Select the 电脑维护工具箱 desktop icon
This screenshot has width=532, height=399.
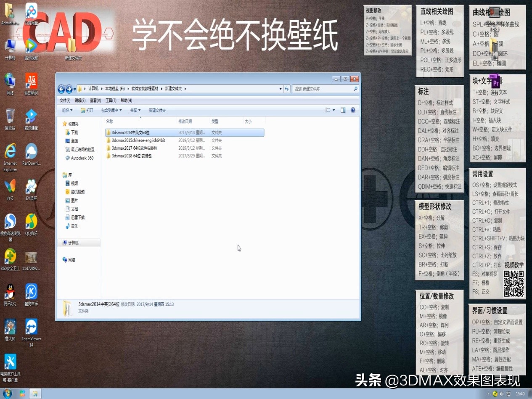click(10, 368)
